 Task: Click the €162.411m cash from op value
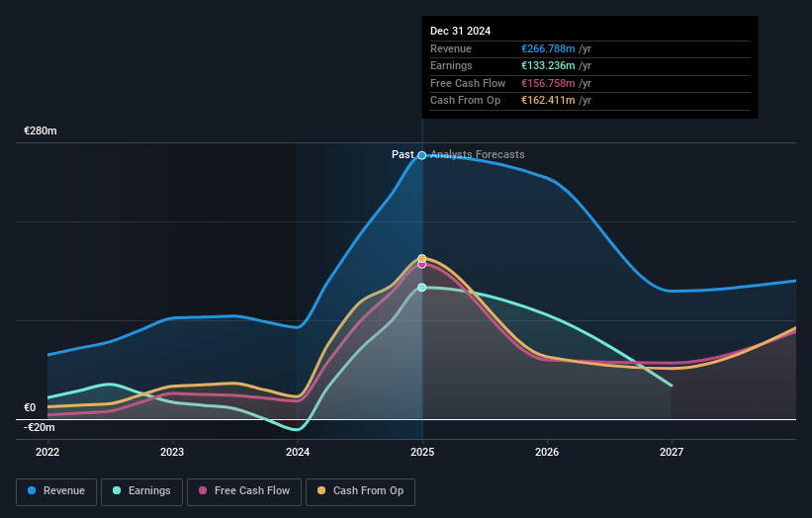(x=548, y=101)
